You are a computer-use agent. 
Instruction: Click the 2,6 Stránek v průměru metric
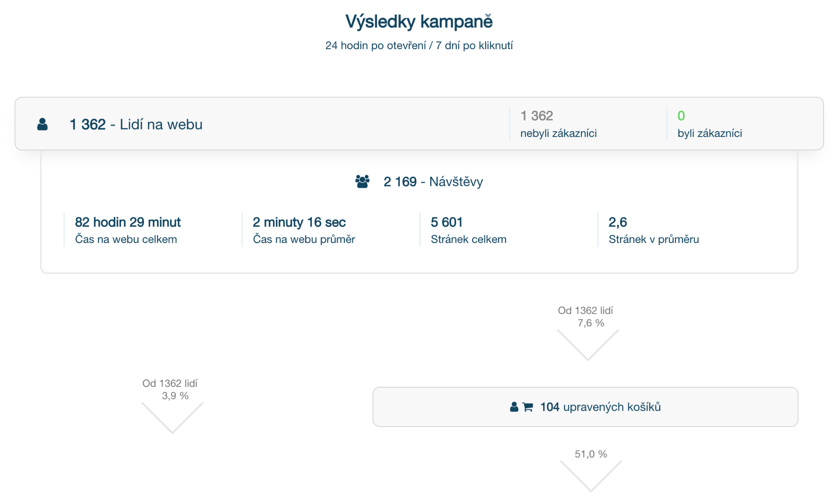(654, 230)
